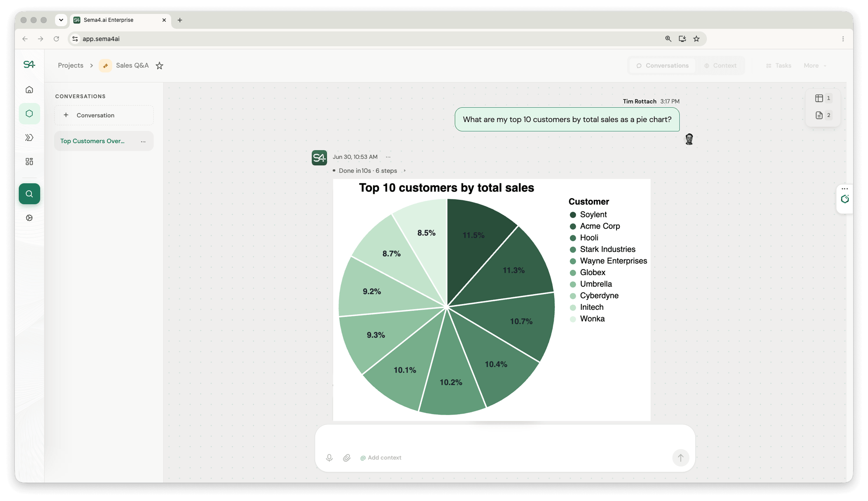Click the address bar URL app.sema4ai

(101, 39)
